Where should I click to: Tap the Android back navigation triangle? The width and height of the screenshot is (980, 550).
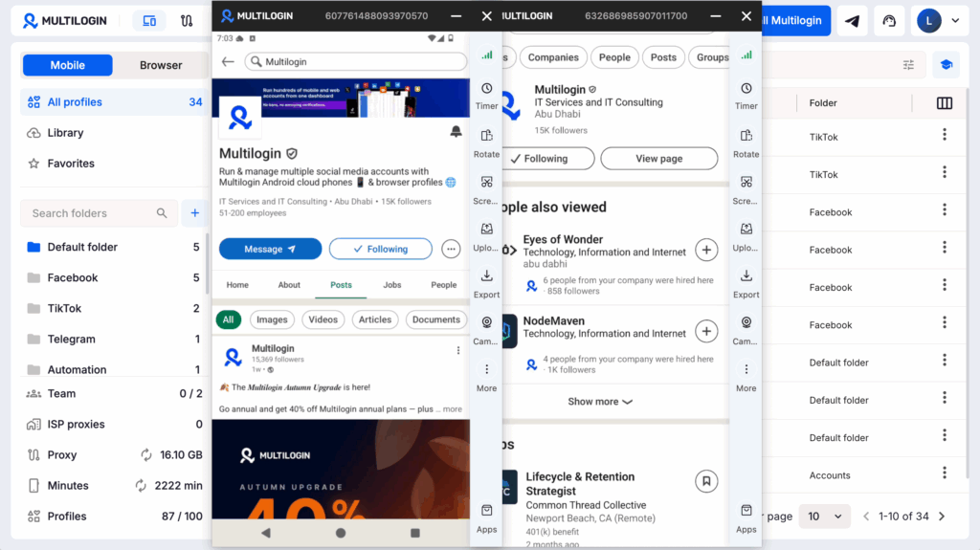coord(266,533)
